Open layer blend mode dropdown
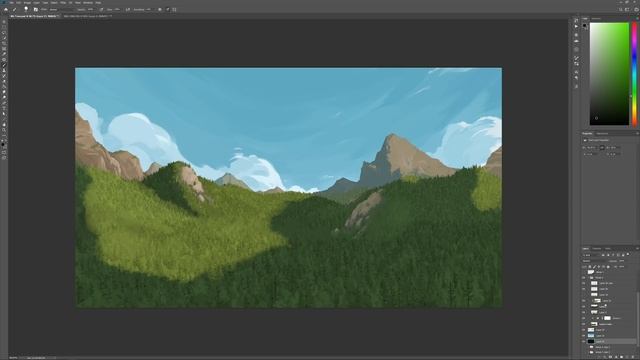 (x=595, y=261)
